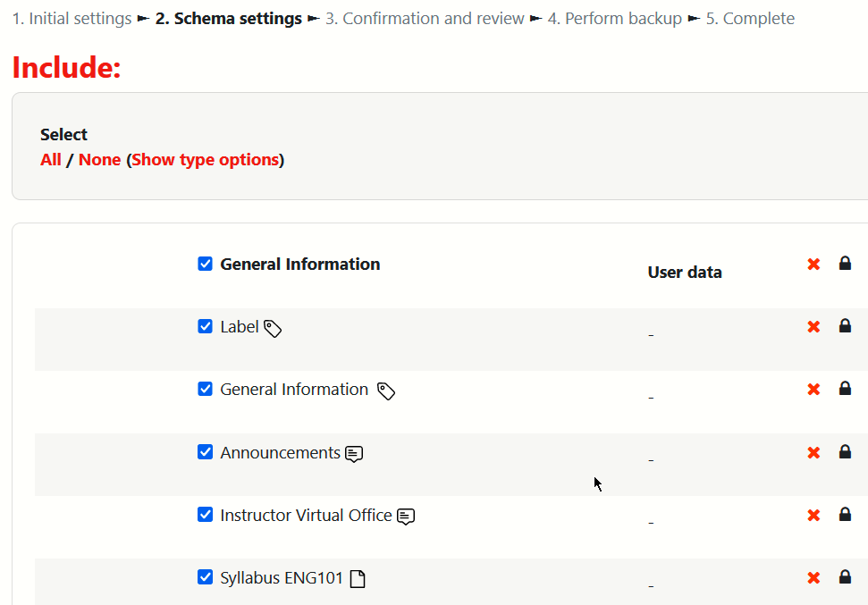Click the Instructor Virtual Office label text
The height and width of the screenshot is (605, 868).
(x=306, y=516)
